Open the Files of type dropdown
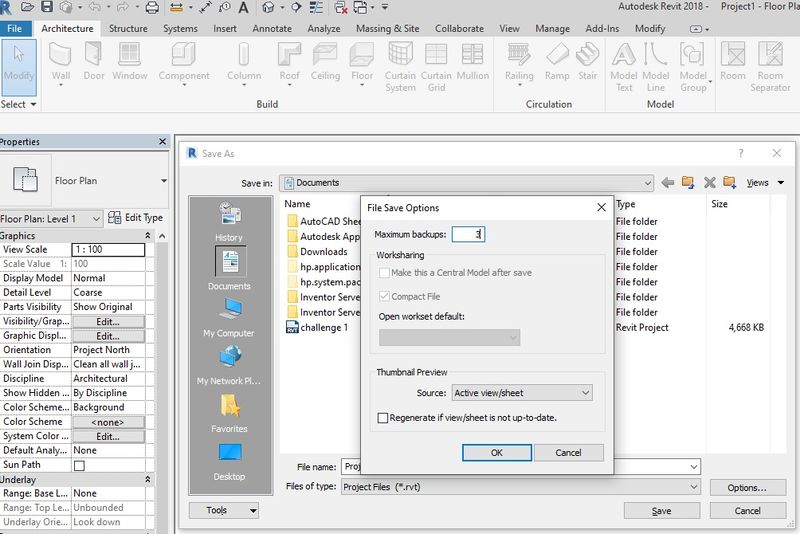 520,487
